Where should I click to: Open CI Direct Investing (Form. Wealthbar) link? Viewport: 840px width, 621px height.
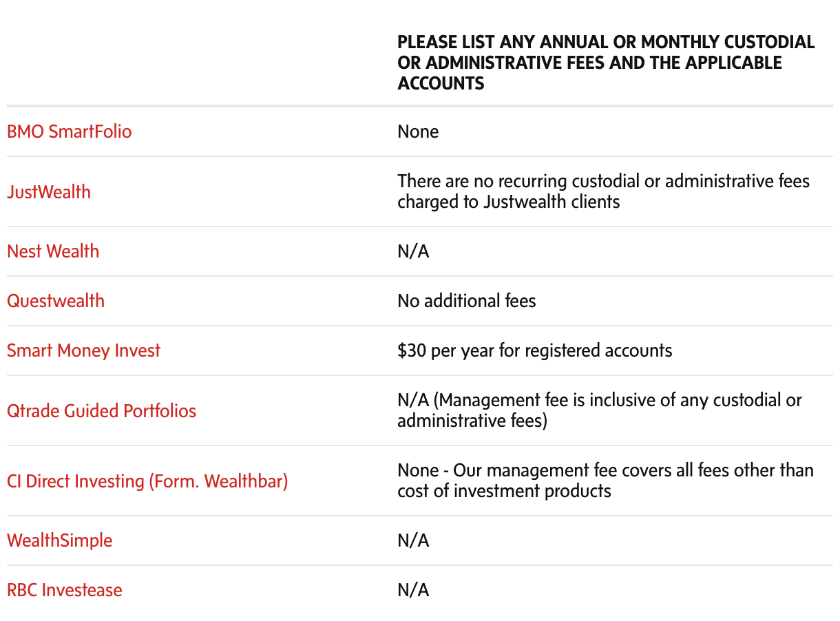(x=147, y=481)
